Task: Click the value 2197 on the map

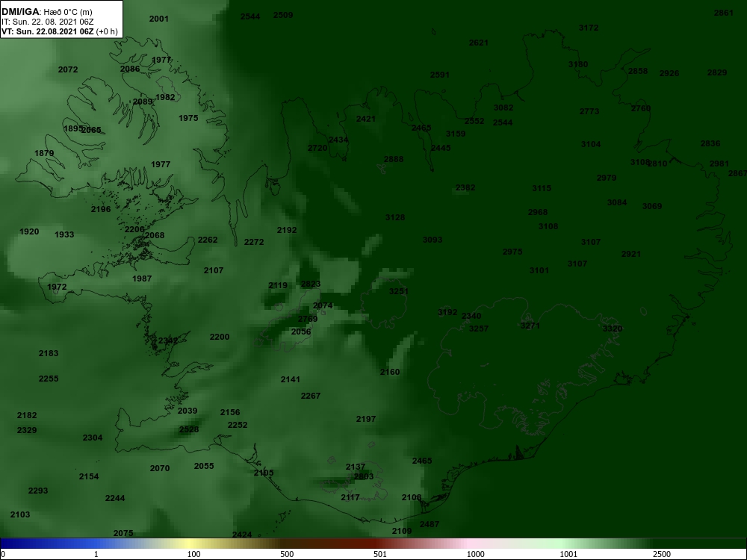Action: [366, 420]
